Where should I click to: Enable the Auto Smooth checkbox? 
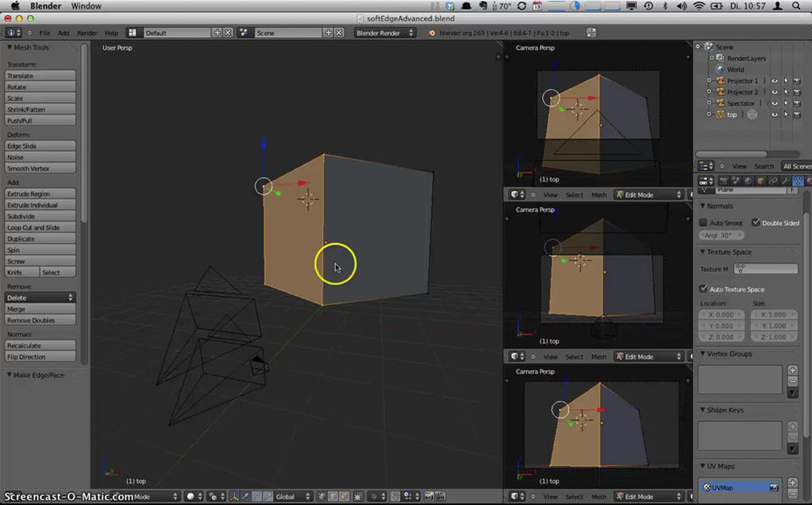(703, 223)
